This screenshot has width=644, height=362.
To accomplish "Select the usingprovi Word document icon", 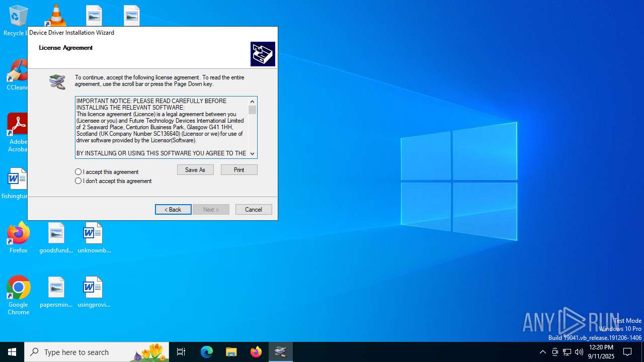I will click(x=94, y=292).
